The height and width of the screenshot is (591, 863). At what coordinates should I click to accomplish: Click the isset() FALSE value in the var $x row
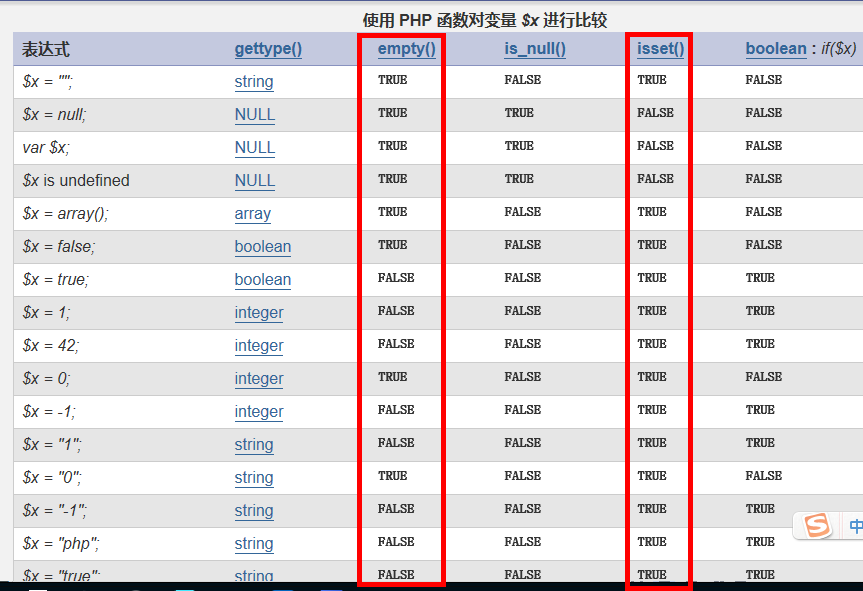(x=655, y=146)
